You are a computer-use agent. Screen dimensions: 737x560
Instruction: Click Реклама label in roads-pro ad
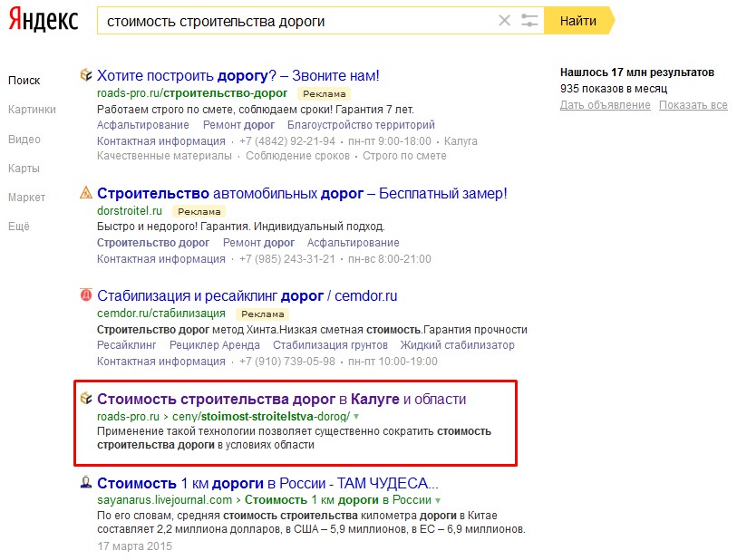pyautogui.click(x=325, y=94)
